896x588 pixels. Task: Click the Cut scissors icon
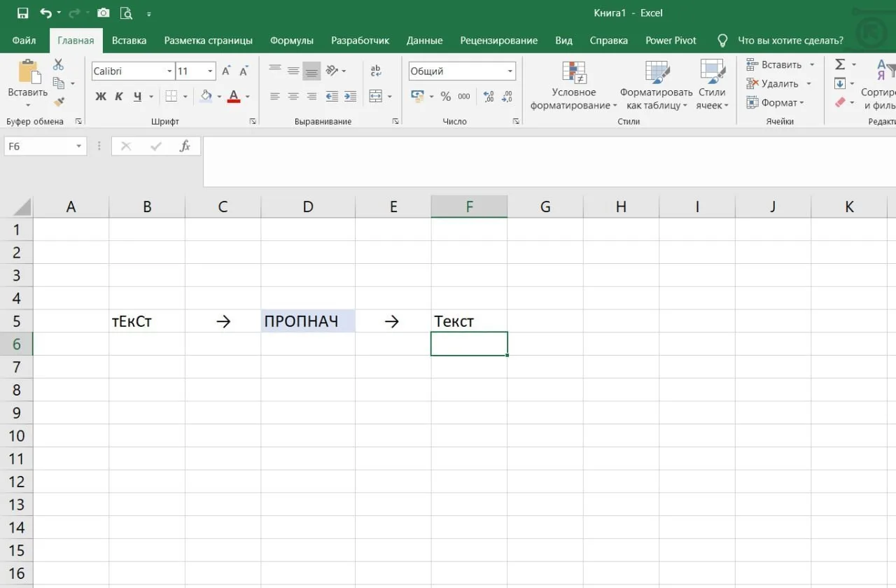pos(59,65)
